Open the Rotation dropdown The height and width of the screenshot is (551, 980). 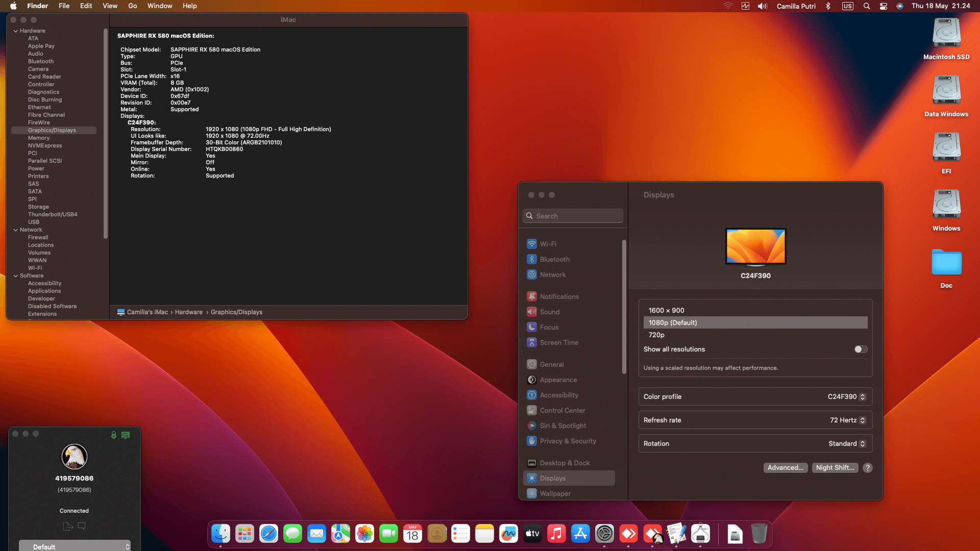(847, 444)
